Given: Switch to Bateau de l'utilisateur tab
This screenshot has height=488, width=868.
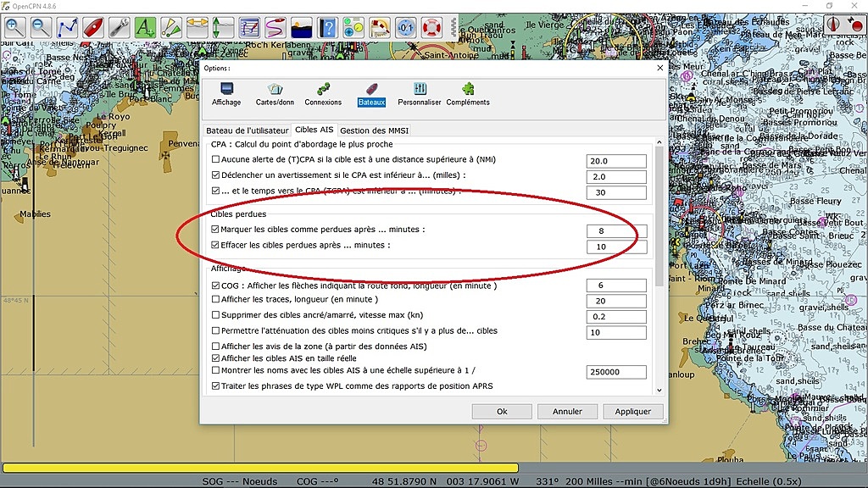Looking at the screenshot, I should [248, 130].
